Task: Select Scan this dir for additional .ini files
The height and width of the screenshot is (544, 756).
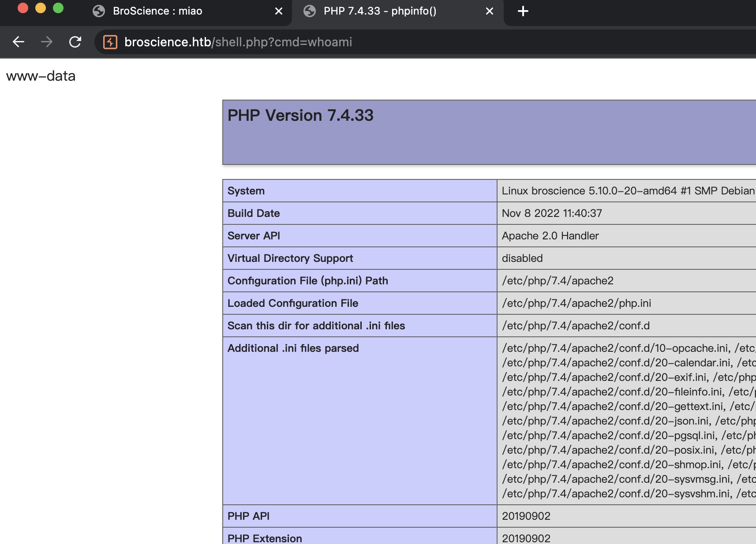Action: click(316, 326)
